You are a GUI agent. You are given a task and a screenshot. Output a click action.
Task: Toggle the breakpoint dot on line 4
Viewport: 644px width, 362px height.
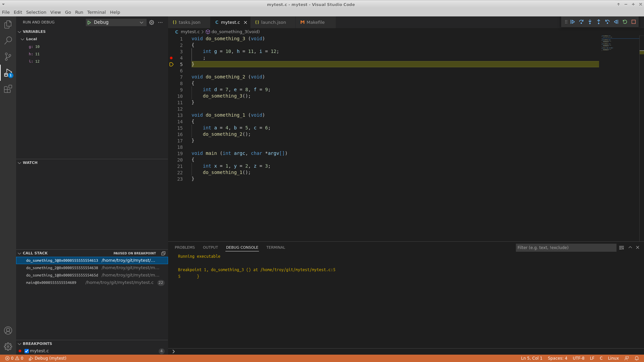[x=171, y=58]
